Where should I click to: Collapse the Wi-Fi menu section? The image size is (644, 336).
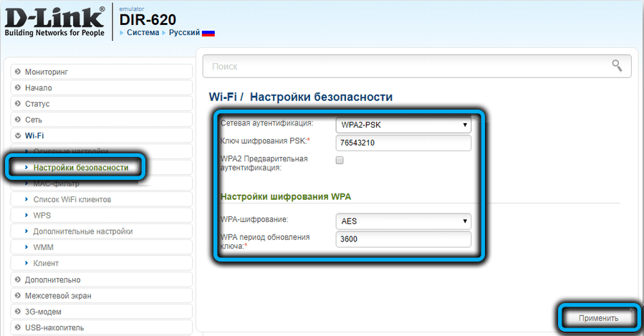click(x=34, y=135)
